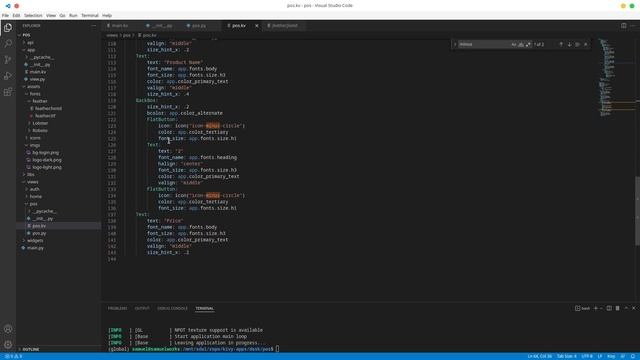Image resolution: width=640 pixels, height=360 pixels.
Task: Switch to main.kv editor tab
Action: tap(120, 26)
